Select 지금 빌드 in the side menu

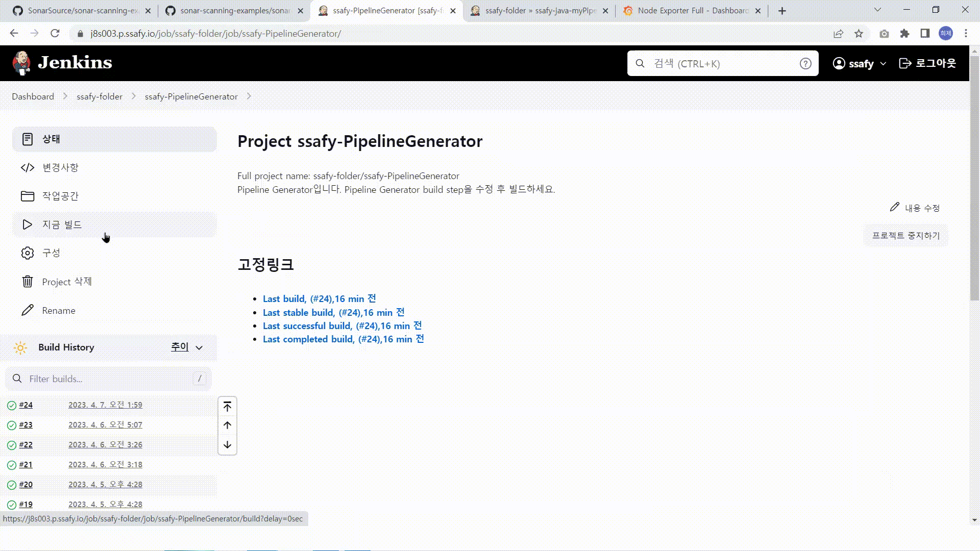(x=62, y=225)
